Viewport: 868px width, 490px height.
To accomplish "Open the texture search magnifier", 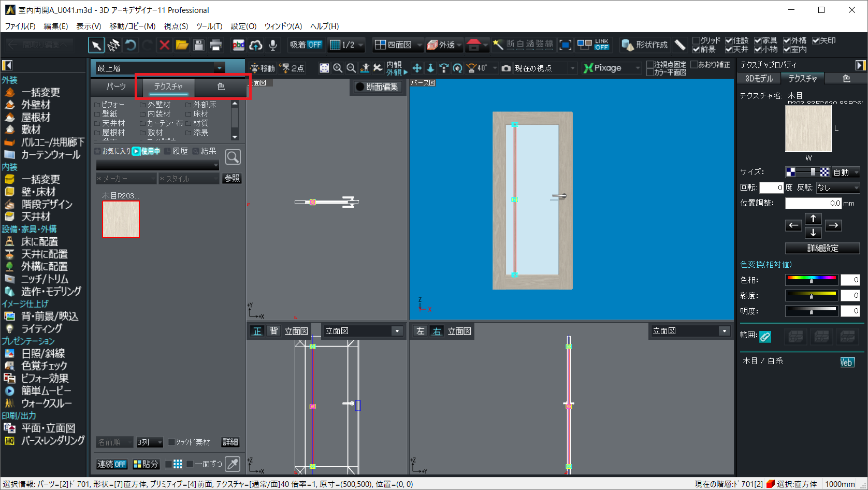I will [233, 157].
